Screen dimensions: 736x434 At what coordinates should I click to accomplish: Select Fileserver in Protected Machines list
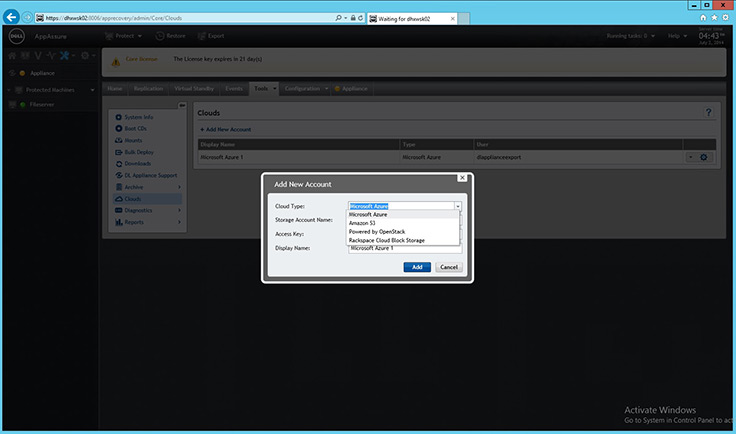(x=41, y=105)
